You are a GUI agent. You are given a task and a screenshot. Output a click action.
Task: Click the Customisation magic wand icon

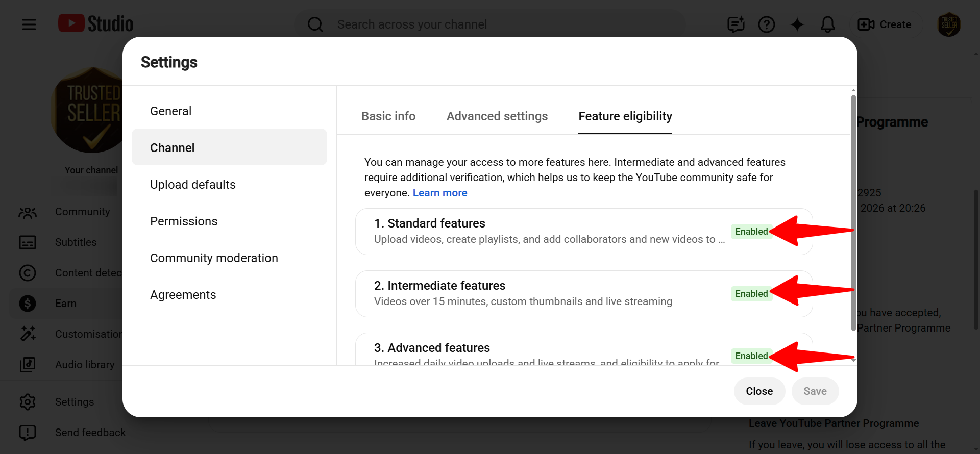28,334
